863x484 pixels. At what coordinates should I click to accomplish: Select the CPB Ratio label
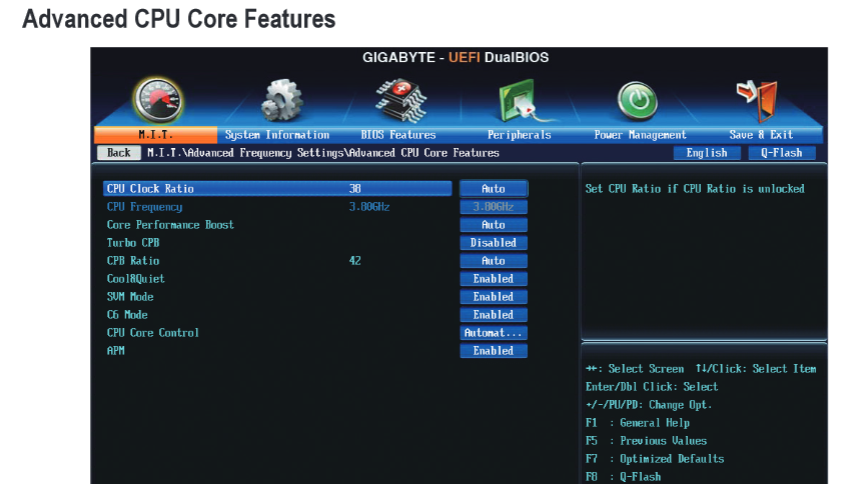coord(133,261)
